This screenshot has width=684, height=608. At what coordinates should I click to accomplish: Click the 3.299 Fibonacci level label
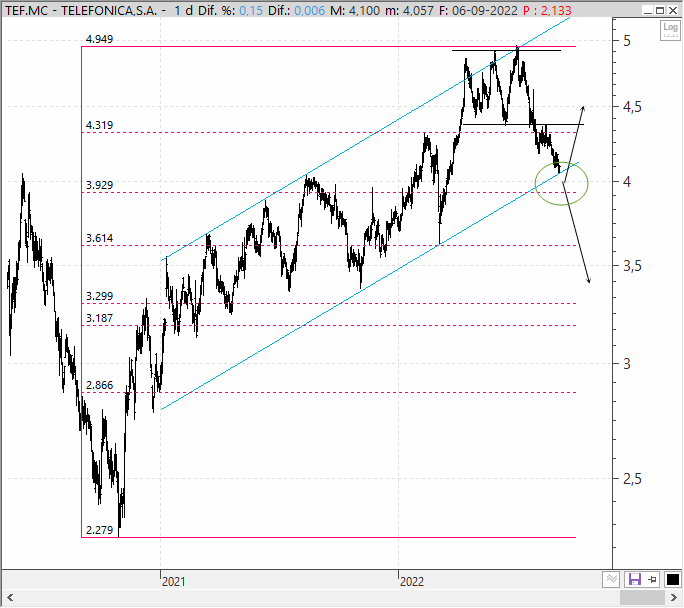point(99,296)
